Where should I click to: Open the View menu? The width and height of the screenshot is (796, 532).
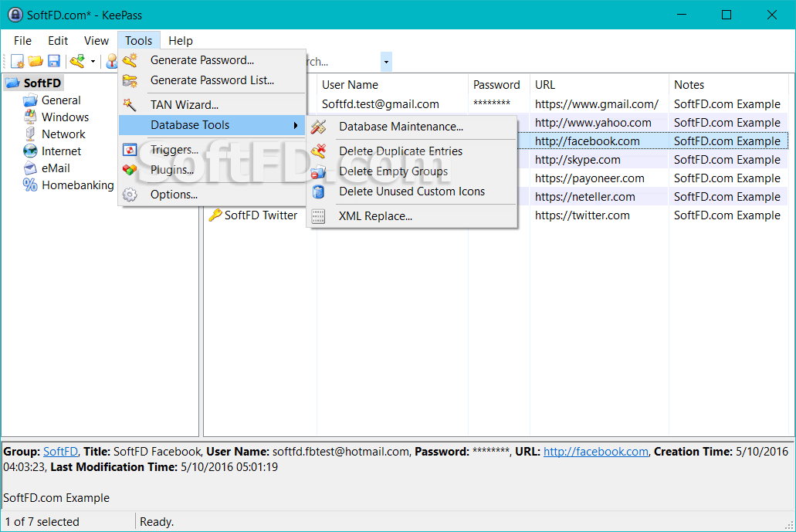coord(97,41)
